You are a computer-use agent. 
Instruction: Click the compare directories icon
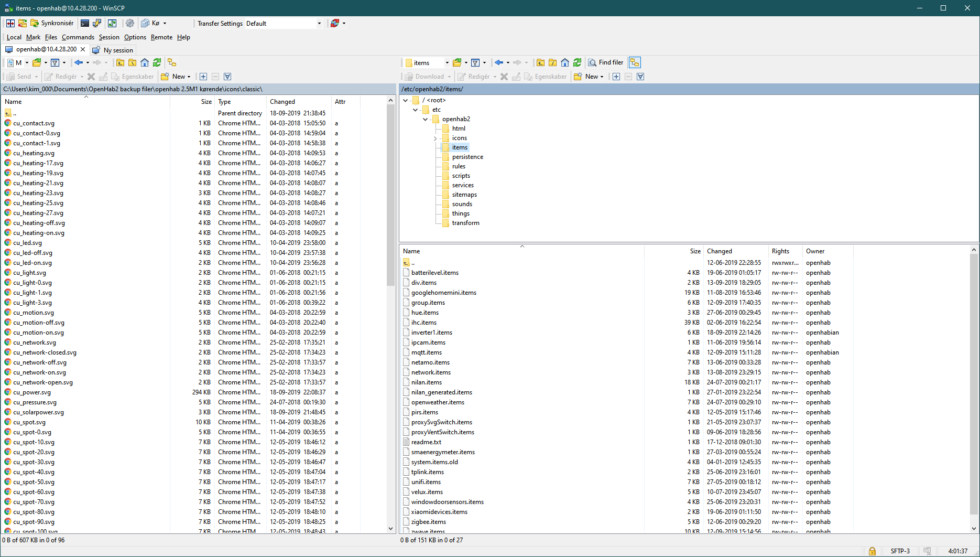click(10, 23)
